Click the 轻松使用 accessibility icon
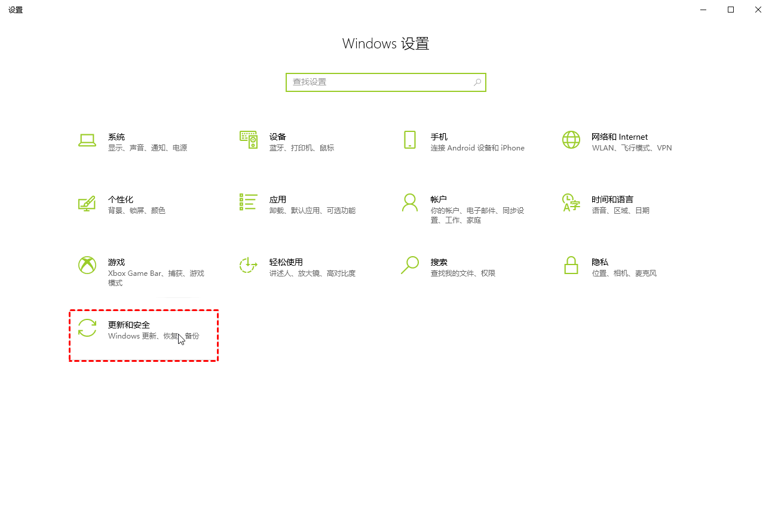This screenshot has width=772, height=532. click(249, 265)
